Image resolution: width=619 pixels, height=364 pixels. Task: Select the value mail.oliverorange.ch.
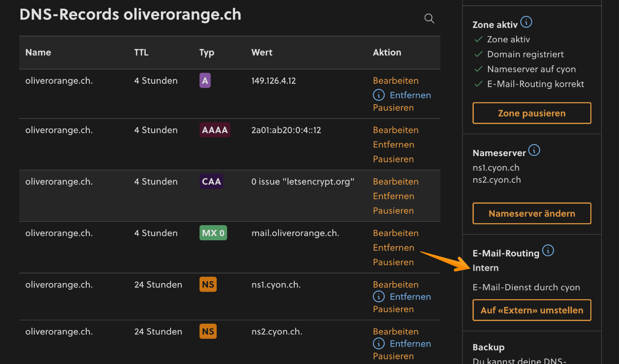coord(295,233)
